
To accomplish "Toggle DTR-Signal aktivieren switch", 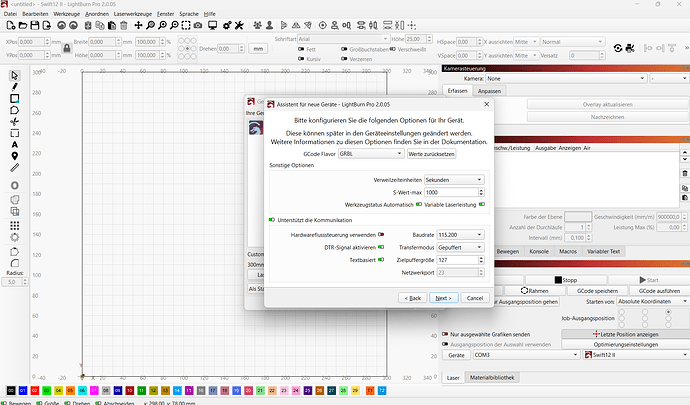I will (381, 246).
